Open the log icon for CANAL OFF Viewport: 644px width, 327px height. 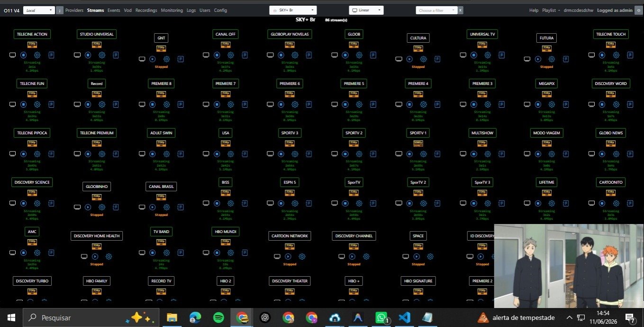tap(245, 55)
